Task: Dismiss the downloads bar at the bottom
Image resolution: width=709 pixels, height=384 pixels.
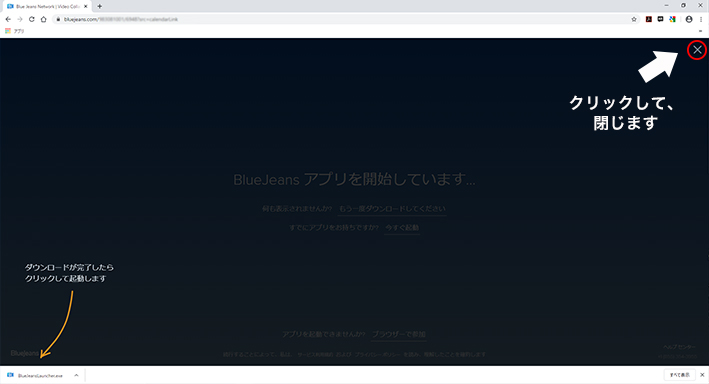Action: tap(702, 375)
